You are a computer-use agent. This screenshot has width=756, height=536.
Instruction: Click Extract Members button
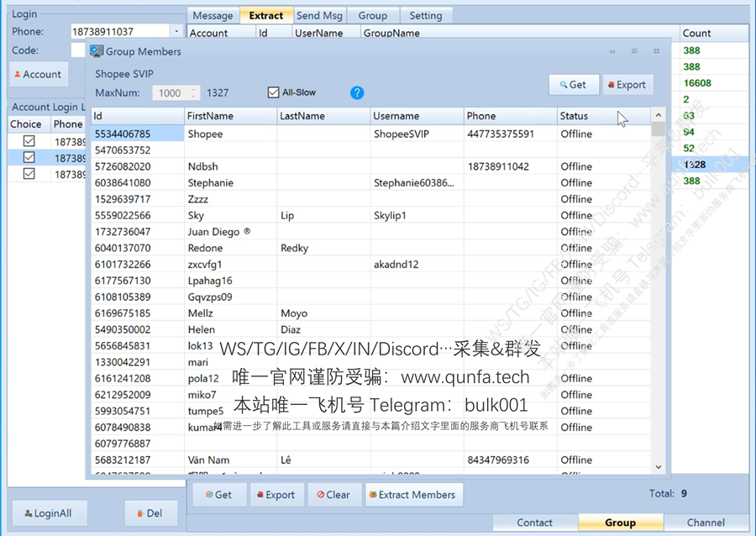tap(413, 495)
